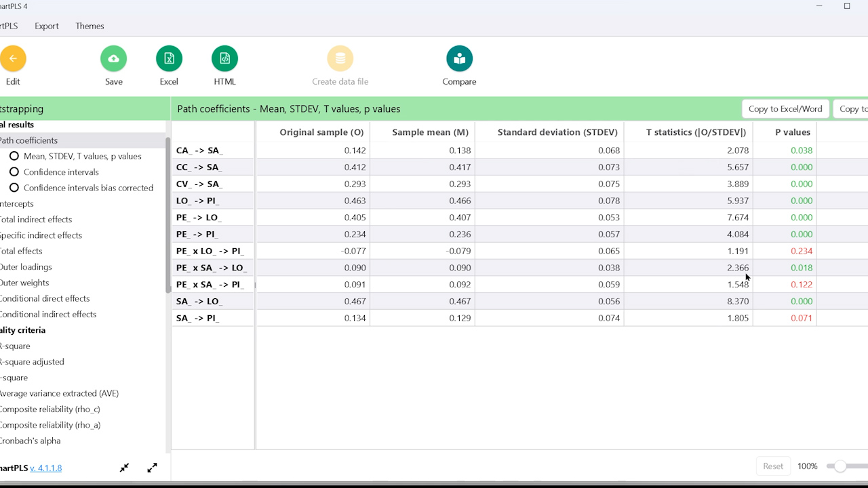
Task: Export results with the Excel icon
Action: coord(169,59)
